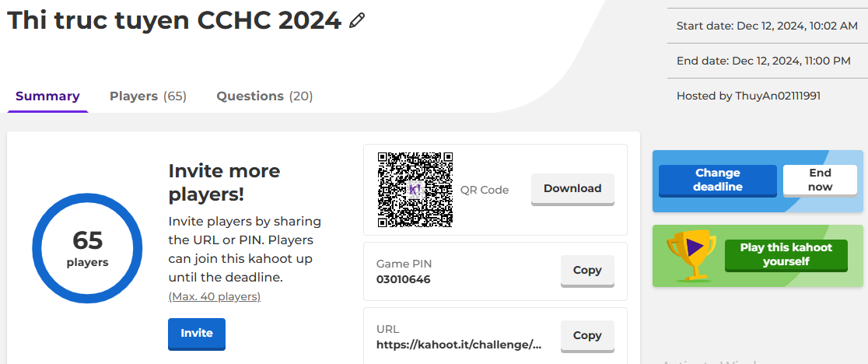
Task: Click Play this kahoot yourself
Action: 786,255
